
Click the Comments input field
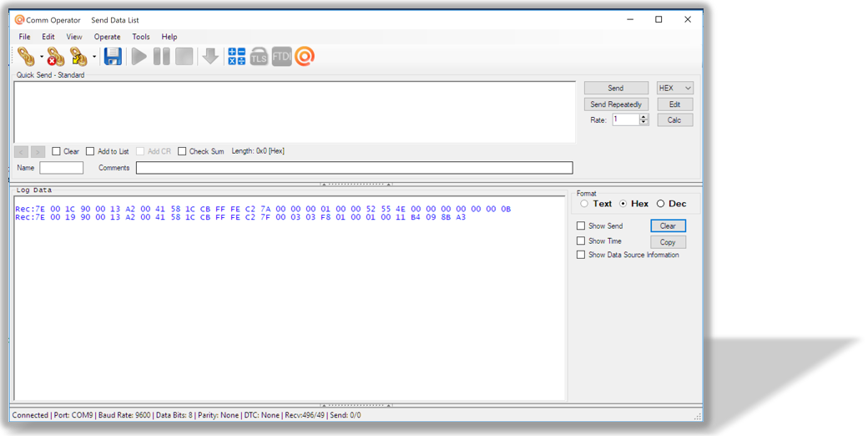(354, 168)
